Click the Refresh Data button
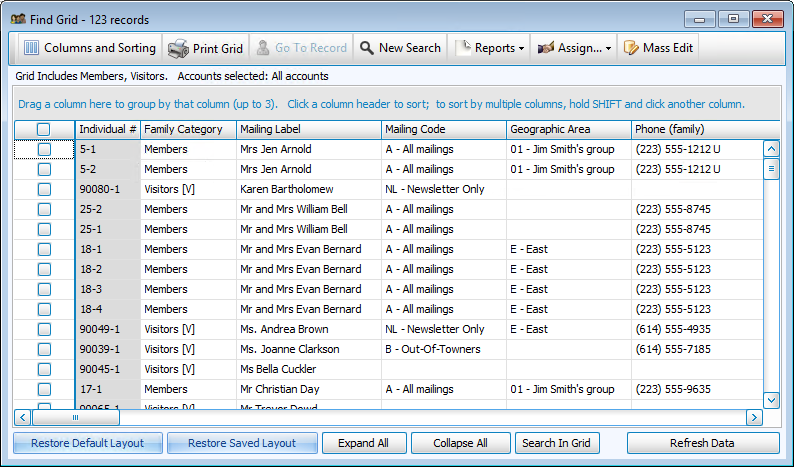 702,443
